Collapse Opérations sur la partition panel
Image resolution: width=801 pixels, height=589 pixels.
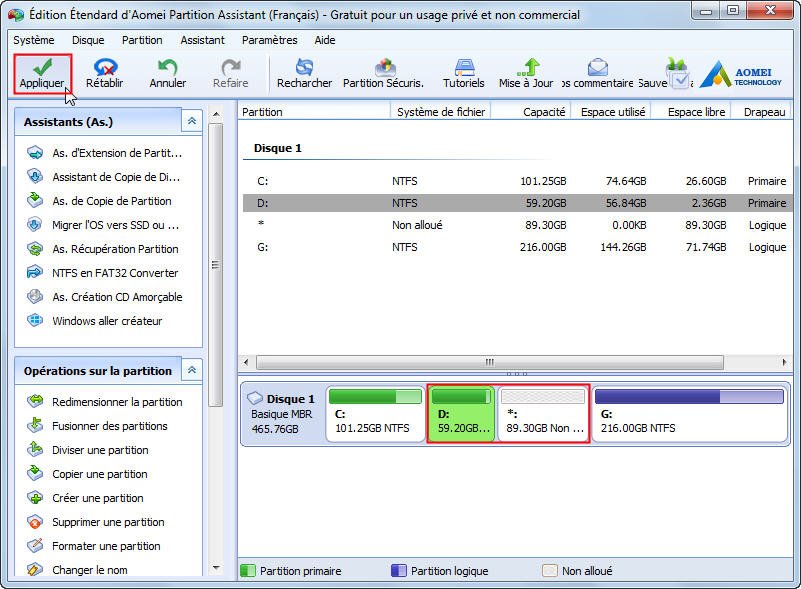tap(192, 370)
